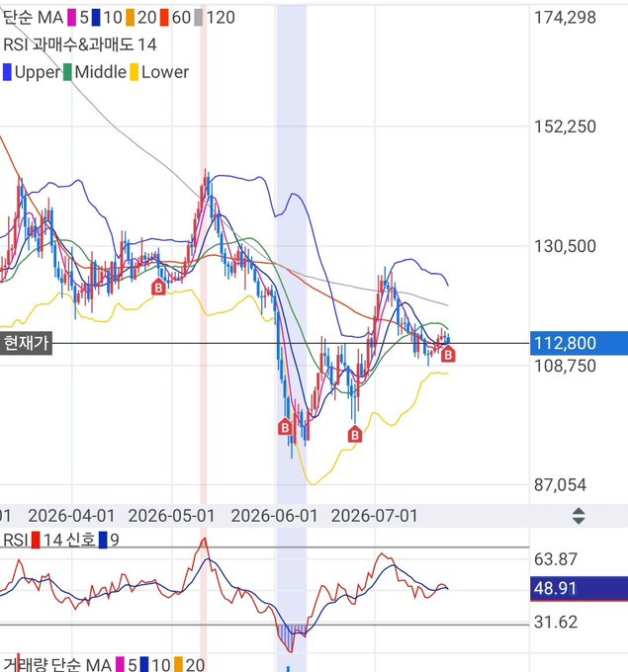The height and width of the screenshot is (672, 628).
Task: Click the blue volume MA 10 swatch
Action: tap(144, 665)
